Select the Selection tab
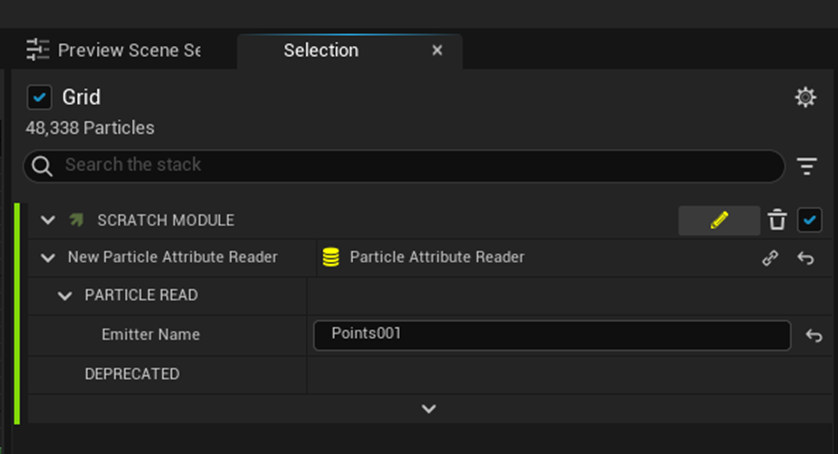838x454 pixels. [x=321, y=50]
